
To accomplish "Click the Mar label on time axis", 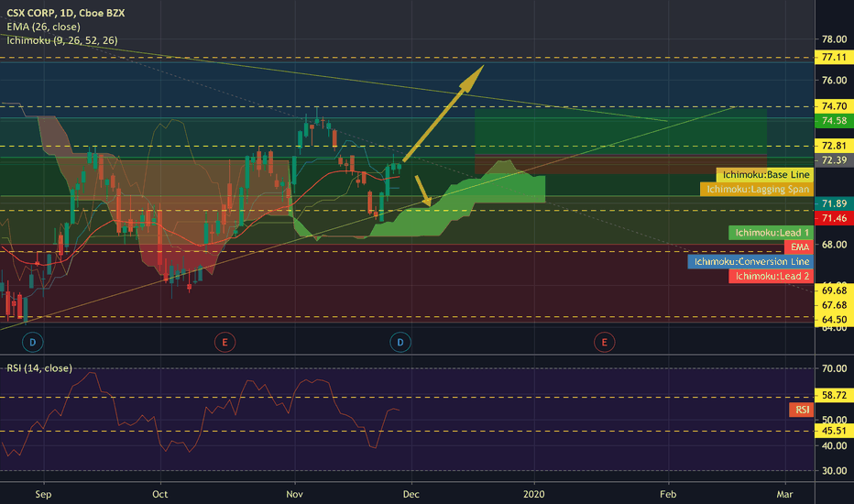I will coord(784,494).
